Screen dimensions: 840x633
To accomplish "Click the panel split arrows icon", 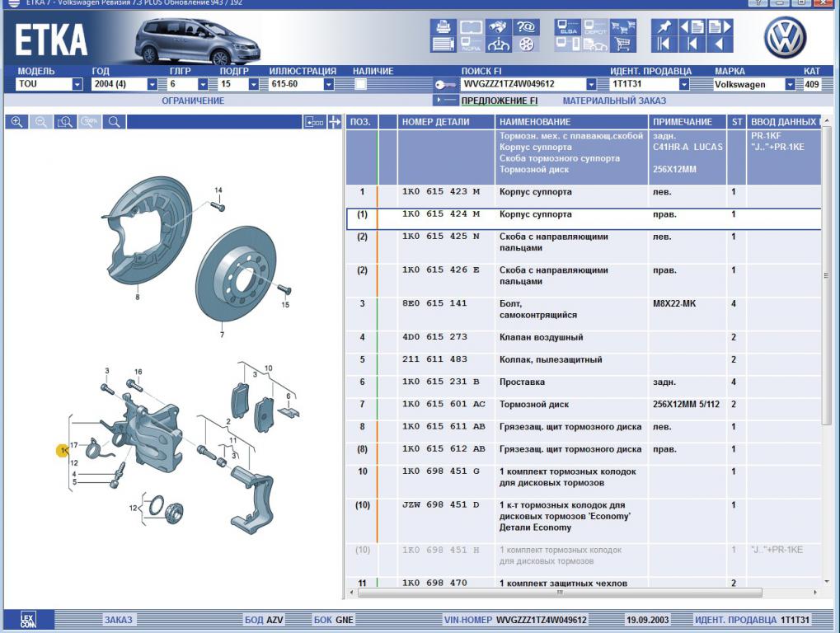I will [x=335, y=122].
